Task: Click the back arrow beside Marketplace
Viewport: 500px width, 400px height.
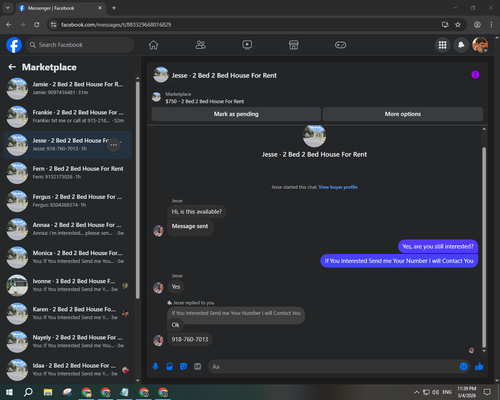Action: pos(12,67)
